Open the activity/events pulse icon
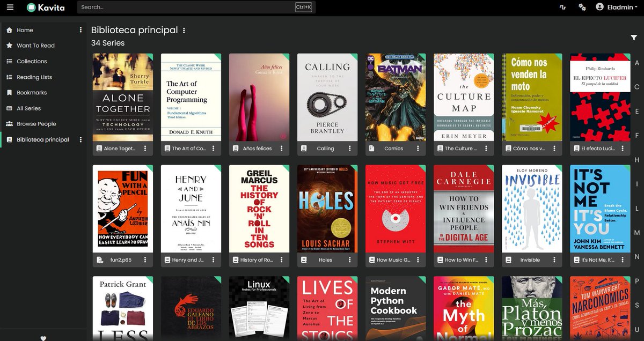The width and height of the screenshot is (644, 341). (x=562, y=7)
